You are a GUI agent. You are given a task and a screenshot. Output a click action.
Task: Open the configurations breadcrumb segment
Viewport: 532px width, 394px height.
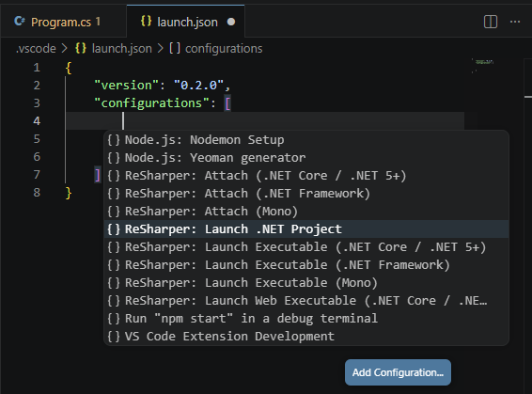click(216, 49)
